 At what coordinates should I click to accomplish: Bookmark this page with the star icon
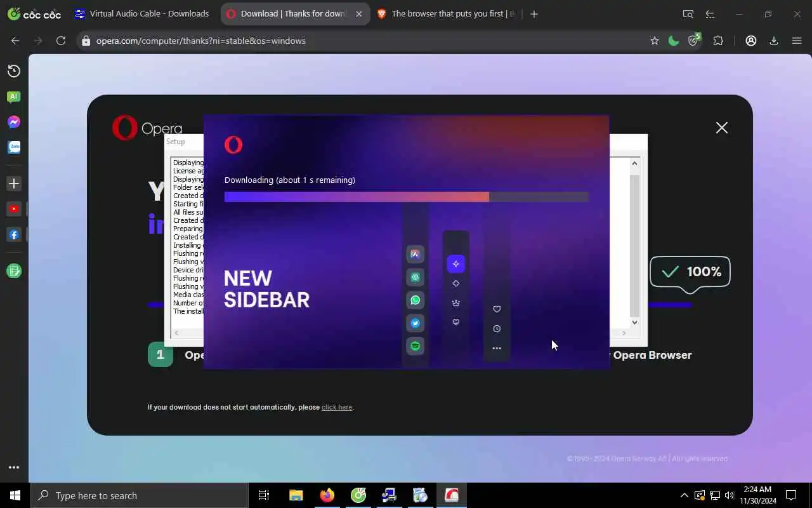[655, 41]
